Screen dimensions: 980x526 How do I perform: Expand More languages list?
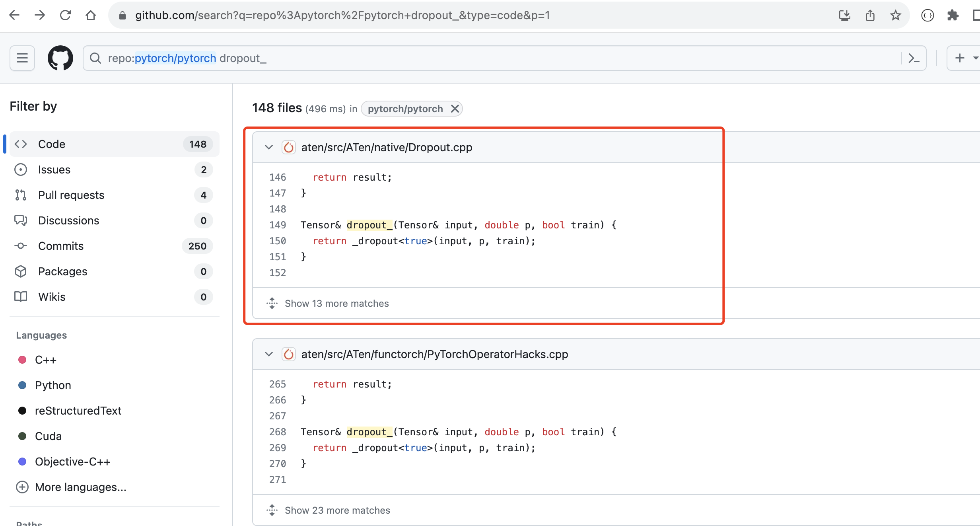coord(71,487)
